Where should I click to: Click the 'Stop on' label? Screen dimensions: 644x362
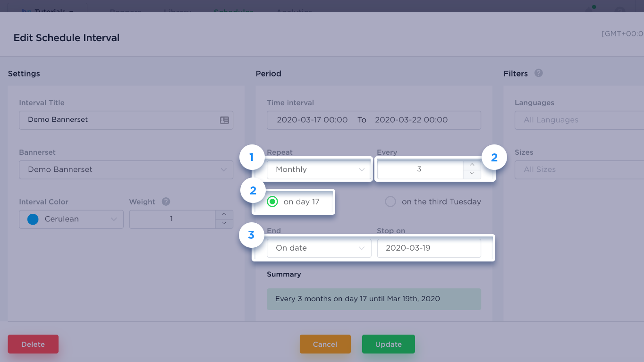[391, 231]
